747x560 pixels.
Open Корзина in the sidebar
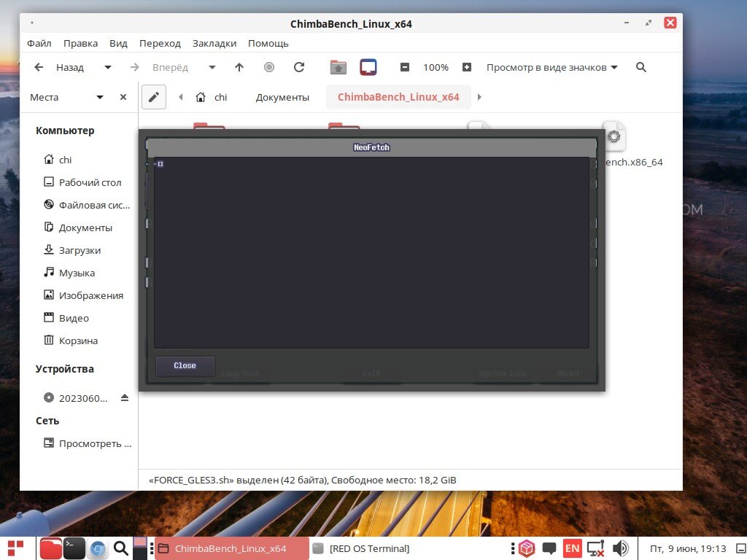point(71,341)
